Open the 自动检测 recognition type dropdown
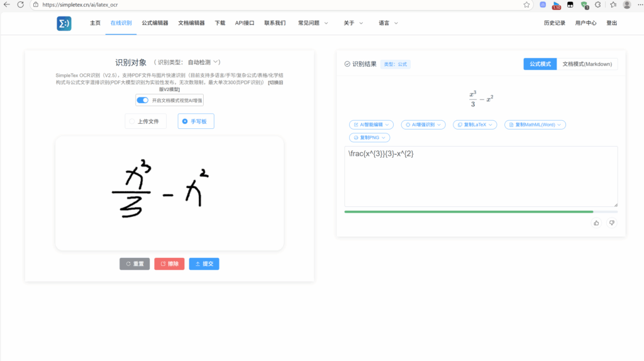Viewport: 644px width, 361px height. tap(203, 62)
